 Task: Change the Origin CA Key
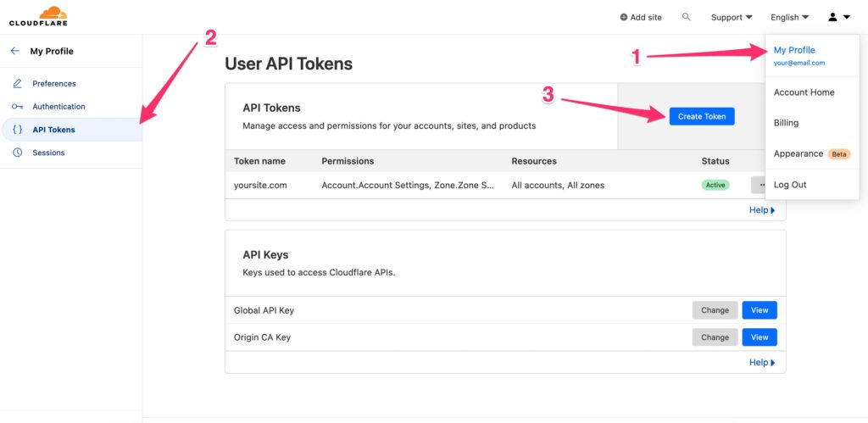(x=715, y=337)
